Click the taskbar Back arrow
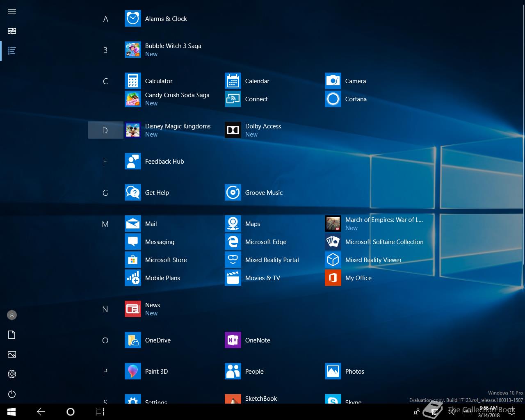This screenshot has height=420, width=525. [x=41, y=412]
